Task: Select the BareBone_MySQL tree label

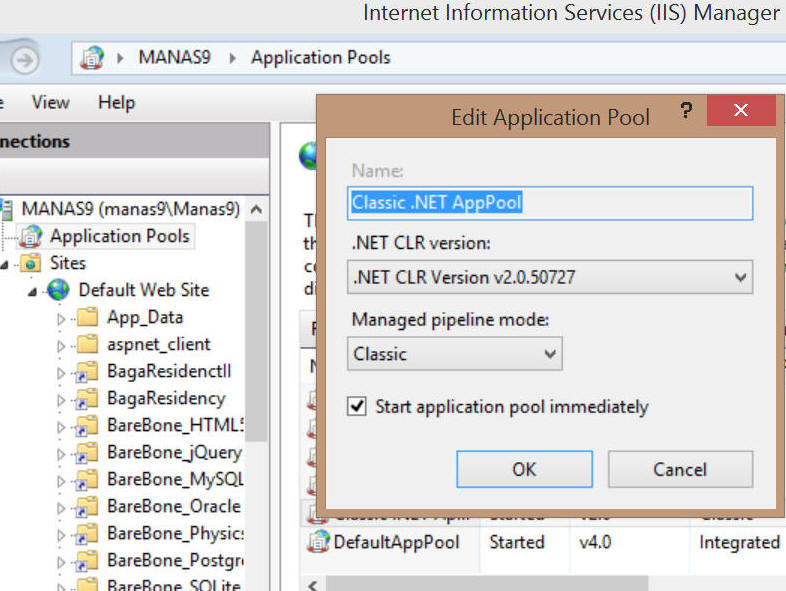Action: click(x=175, y=480)
